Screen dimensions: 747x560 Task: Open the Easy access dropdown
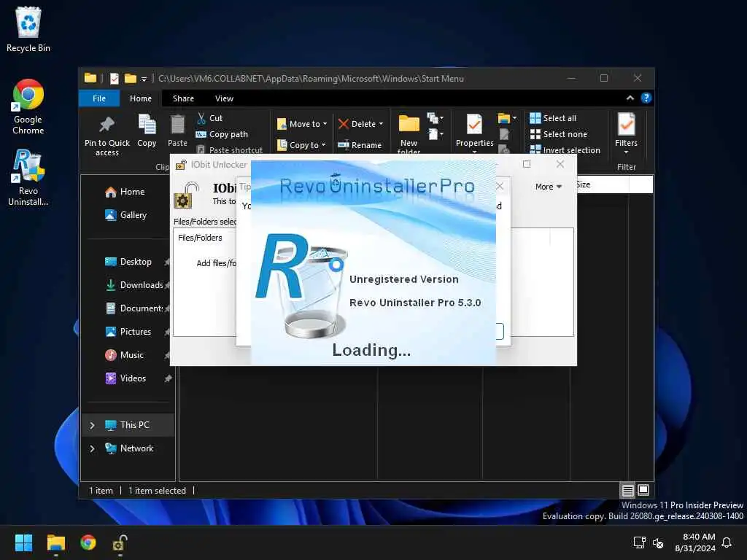tap(436, 134)
